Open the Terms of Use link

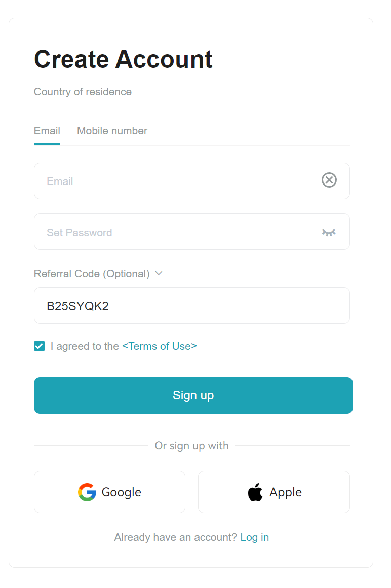[160, 346]
